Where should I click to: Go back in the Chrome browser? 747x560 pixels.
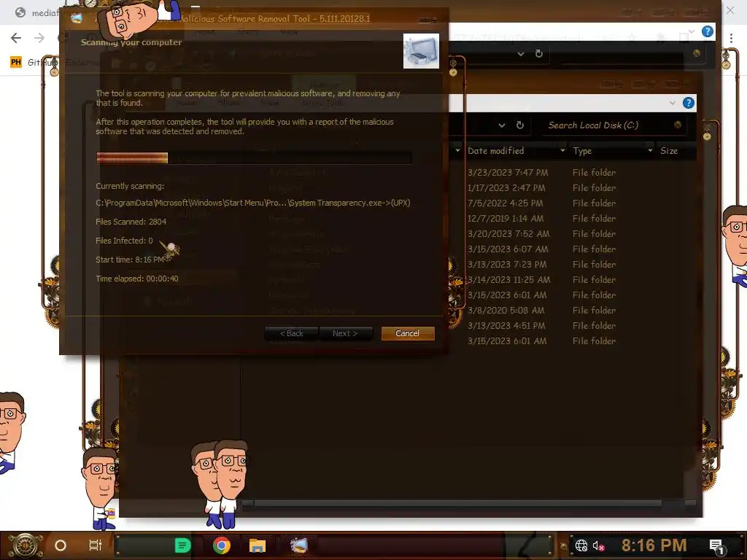pyautogui.click(x=16, y=38)
